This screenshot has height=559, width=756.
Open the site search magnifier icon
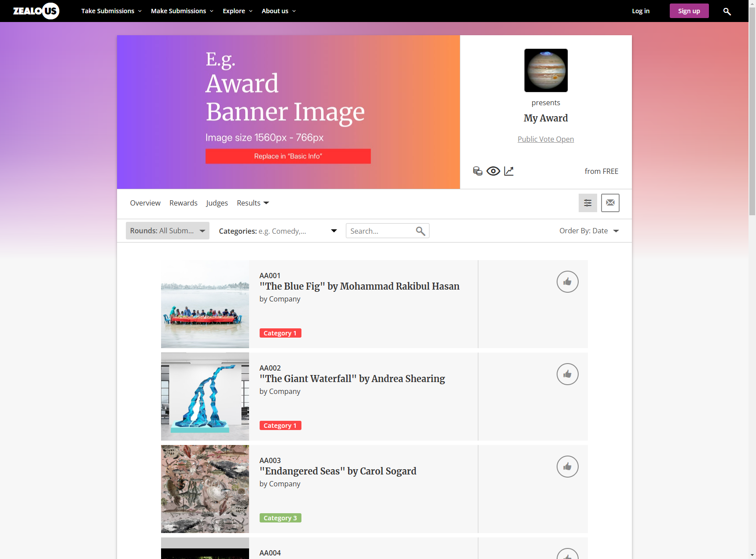[727, 11]
